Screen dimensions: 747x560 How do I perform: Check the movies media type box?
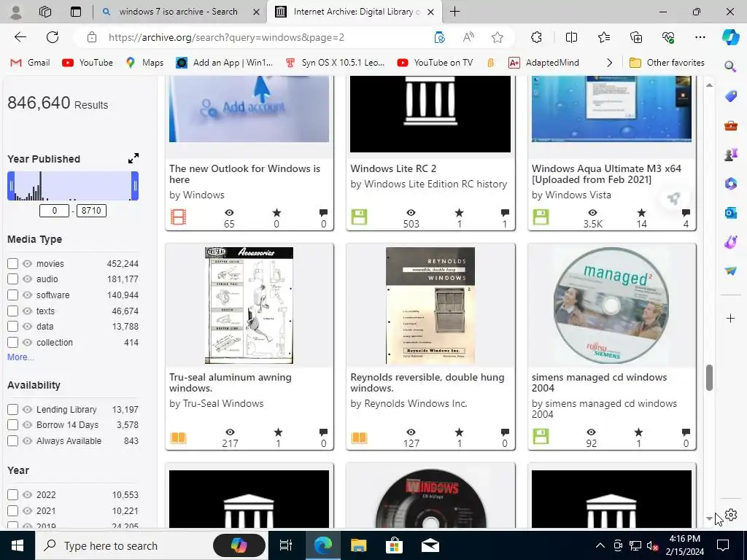point(13,263)
